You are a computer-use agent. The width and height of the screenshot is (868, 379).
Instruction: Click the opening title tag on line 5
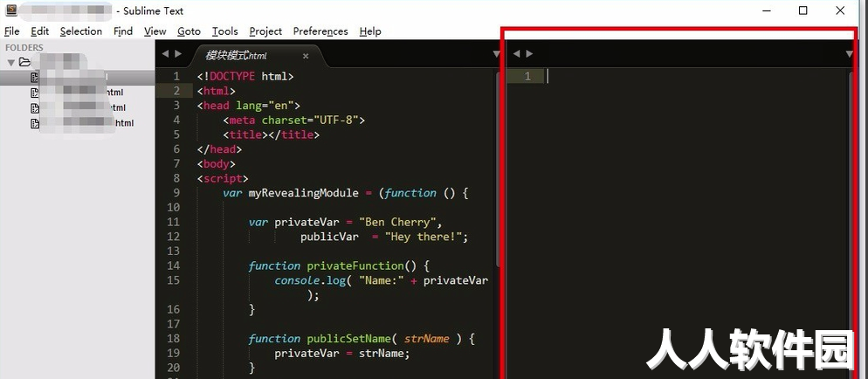tap(245, 135)
